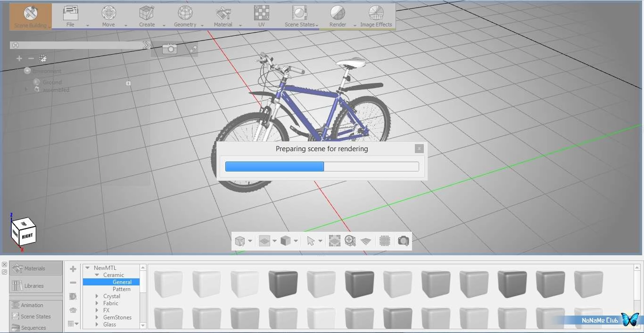This screenshot has width=644, height=333.
Task: Add a material with the plus icon
Action: (x=73, y=269)
